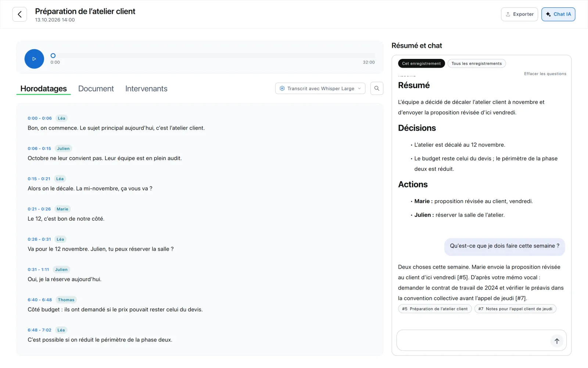Image resolution: width=588 pixels, height=368 pixels.
Task: Click the Julien tag at 0:06
Action: 63,149
